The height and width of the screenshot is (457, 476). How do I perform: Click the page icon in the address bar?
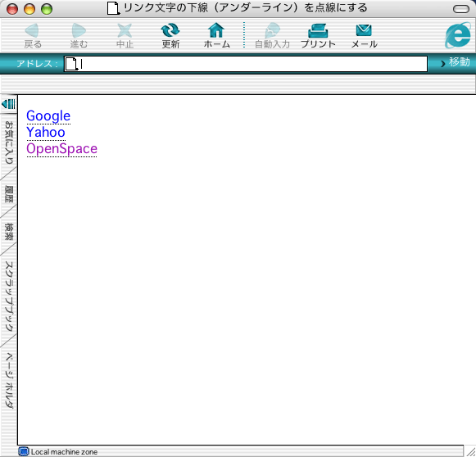(71, 64)
